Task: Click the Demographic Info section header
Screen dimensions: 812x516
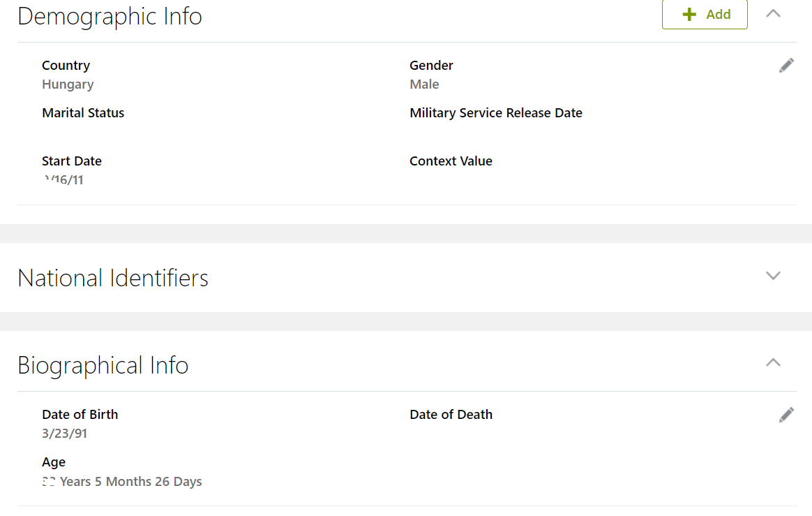Action: [110, 16]
